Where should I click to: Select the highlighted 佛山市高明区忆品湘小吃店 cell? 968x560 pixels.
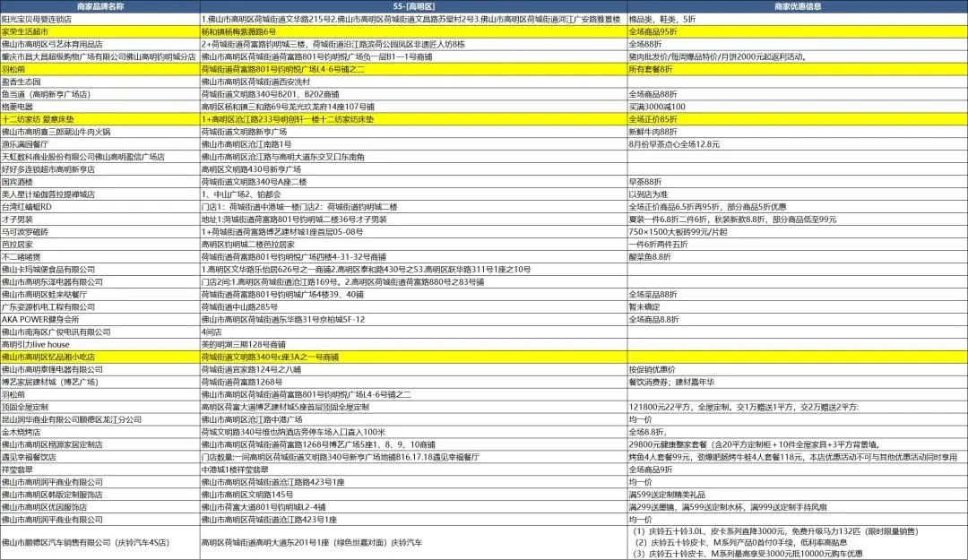click(x=100, y=357)
